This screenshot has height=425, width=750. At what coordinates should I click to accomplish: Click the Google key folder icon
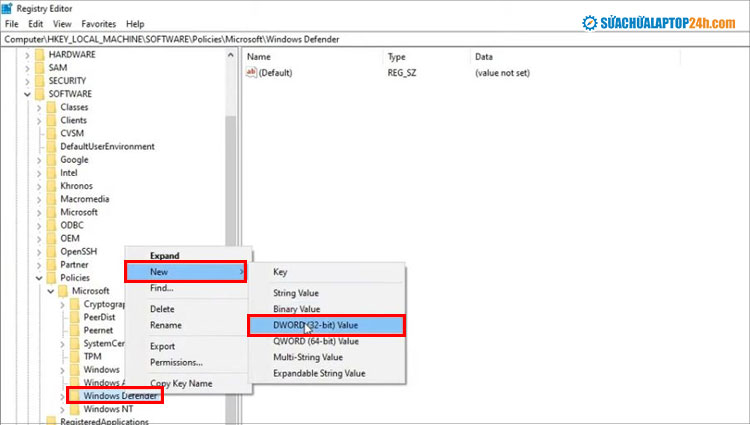51,160
